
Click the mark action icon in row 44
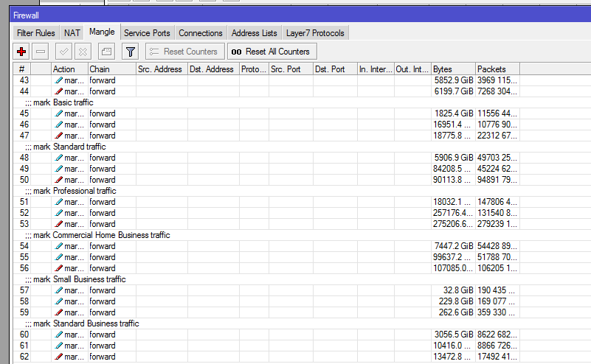pyautogui.click(x=59, y=91)
